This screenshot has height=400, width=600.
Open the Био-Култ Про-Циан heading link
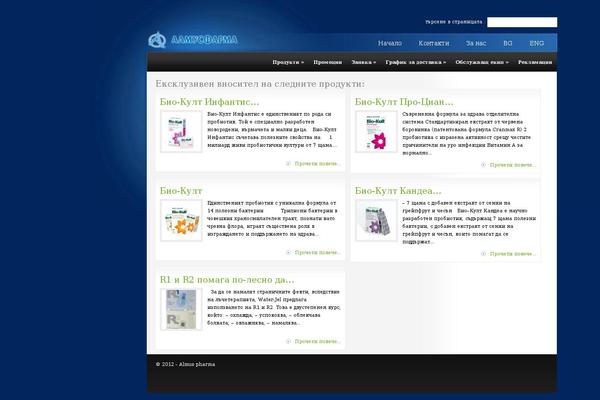pyautogui.click(x=404, y=102)
